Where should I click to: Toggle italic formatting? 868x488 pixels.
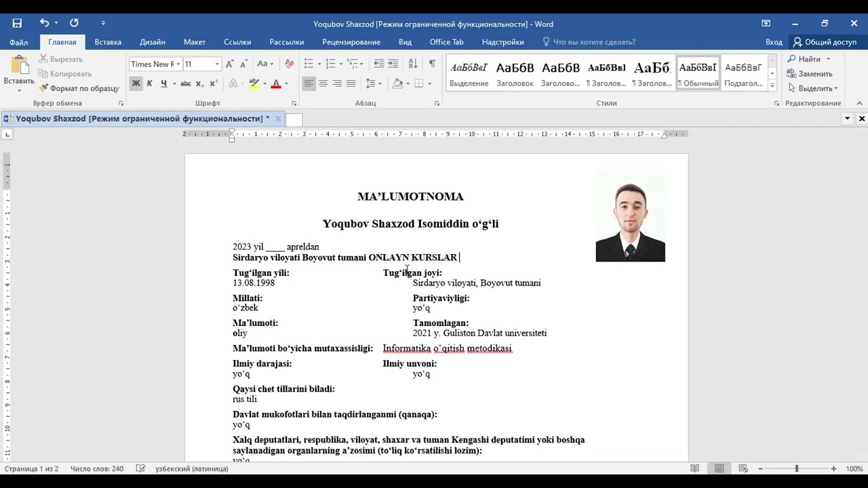click(149, 83)
